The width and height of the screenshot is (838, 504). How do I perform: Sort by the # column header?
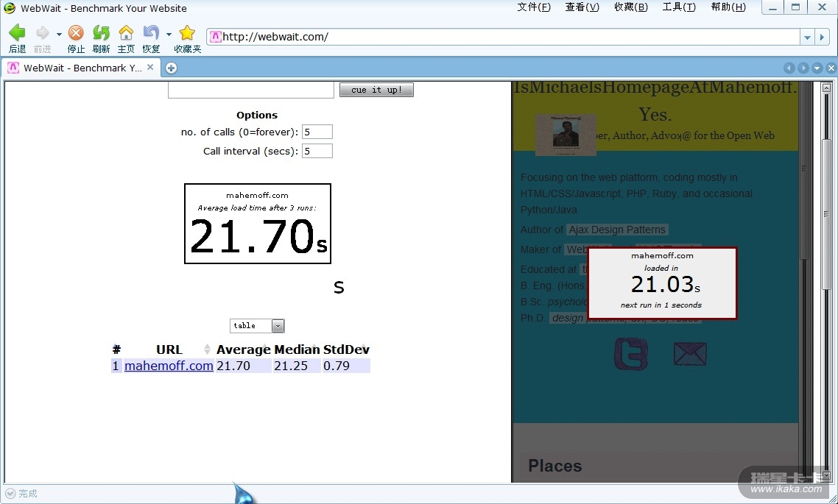pyautogui.click(x=116, y=349)
